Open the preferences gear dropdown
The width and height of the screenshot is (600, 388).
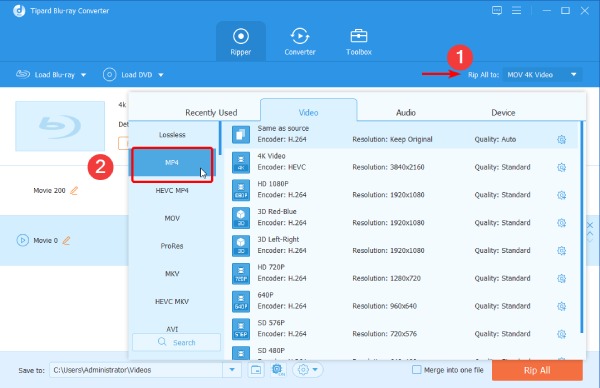[308, 370]
